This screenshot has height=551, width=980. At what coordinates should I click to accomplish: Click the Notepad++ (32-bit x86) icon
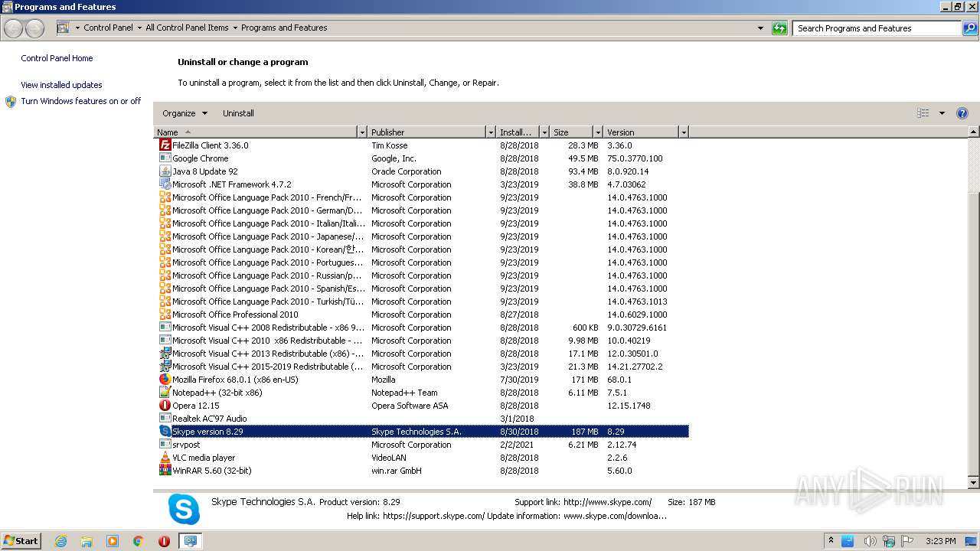click(165, 392)
